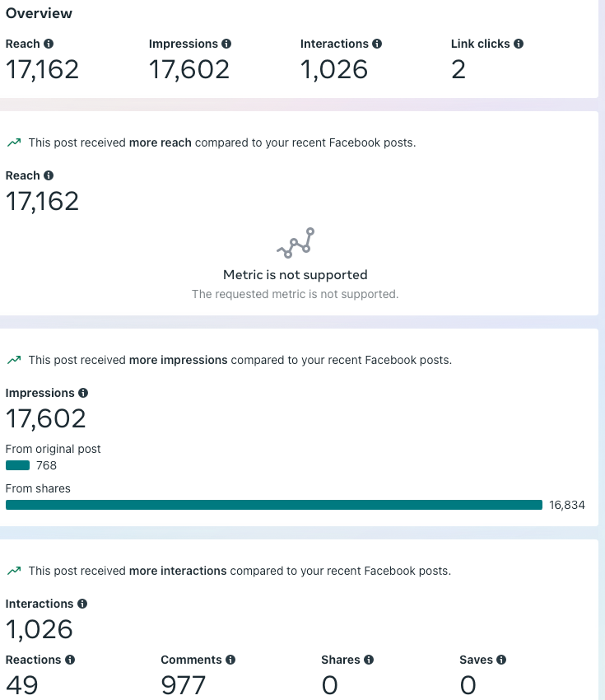
Task: Click the Overview heading
Action: click(x=39, y=13)
